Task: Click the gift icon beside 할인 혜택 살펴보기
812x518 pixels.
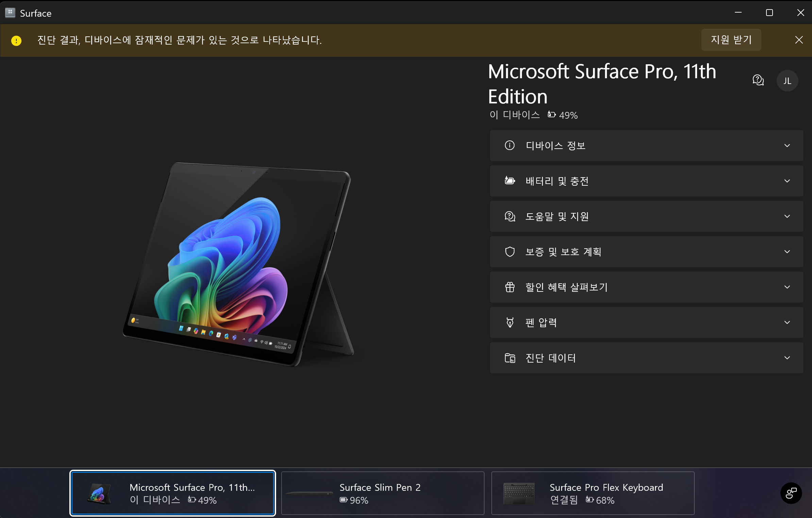Action: [x=510, y=287]
